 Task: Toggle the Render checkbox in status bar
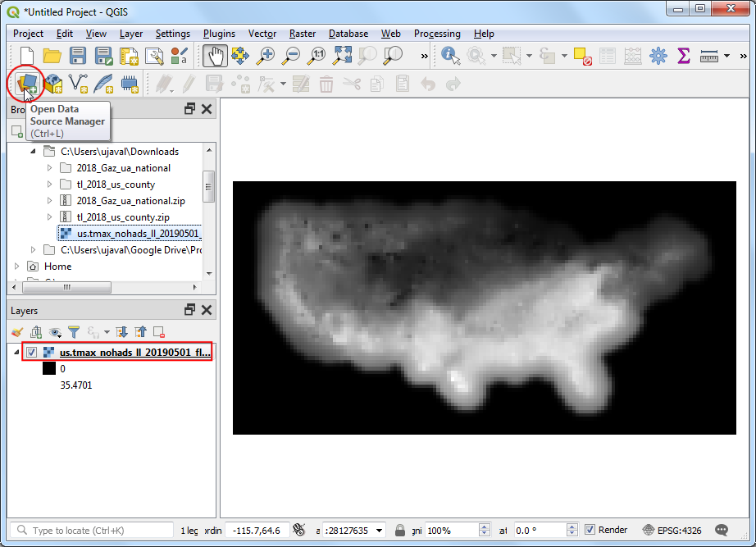(x=590, y=530)
